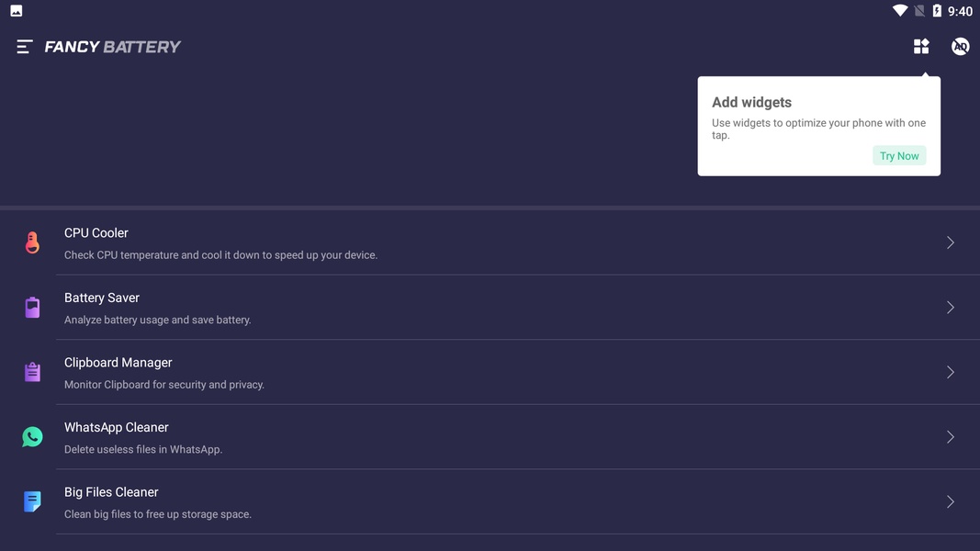Tap the Battery Saver battery icon
The width and height of the screenshot is (980, 551).
[x=32, y=308]
